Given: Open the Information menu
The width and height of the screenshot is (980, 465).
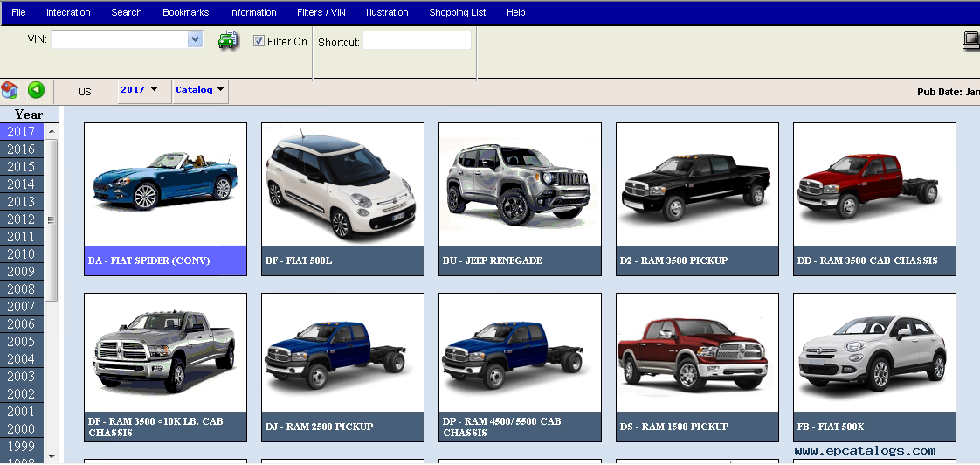Looking at the screenshot, I should point(253,12).
